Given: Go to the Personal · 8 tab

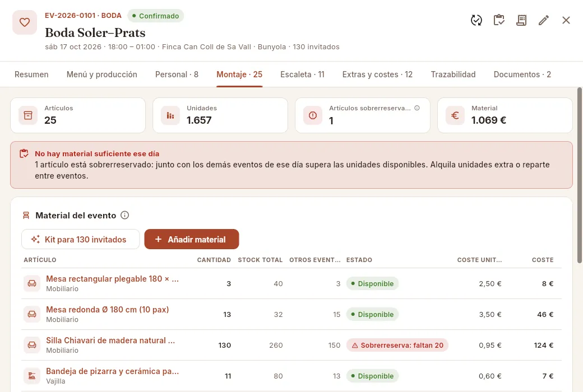Looking at the screenshot, I should (x=177, y=74).
